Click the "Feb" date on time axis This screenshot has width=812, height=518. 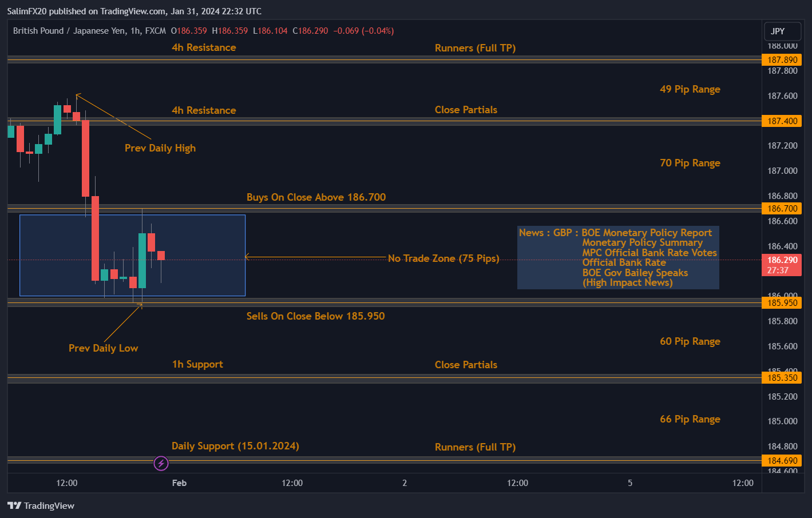click(x=179, y=483)
